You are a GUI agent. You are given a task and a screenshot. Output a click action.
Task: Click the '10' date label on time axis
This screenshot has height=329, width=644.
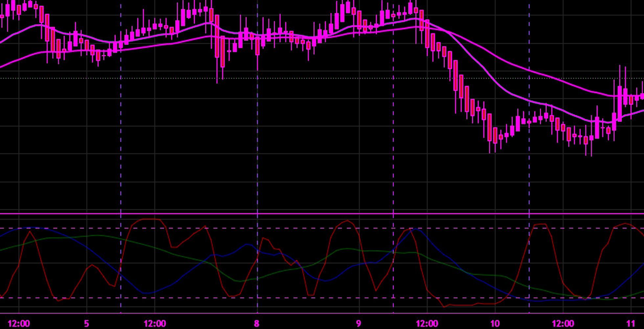[x=495, y=324]
